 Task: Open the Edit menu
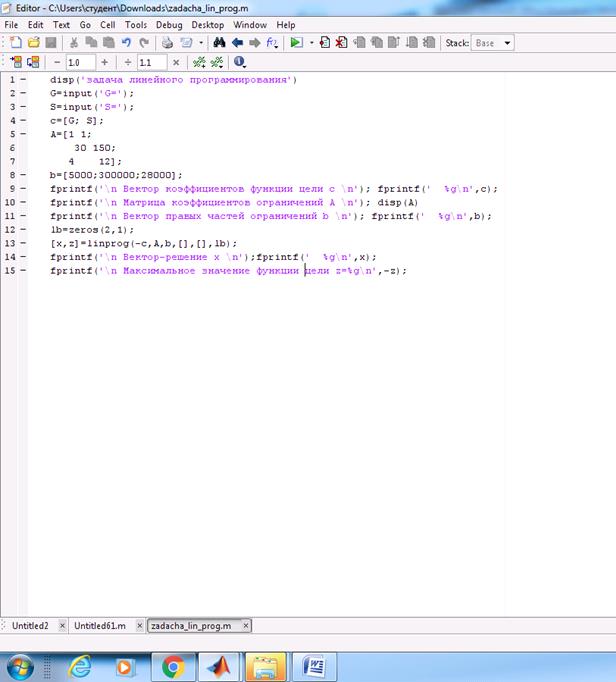pyautogui.click(x=36, y=25)
